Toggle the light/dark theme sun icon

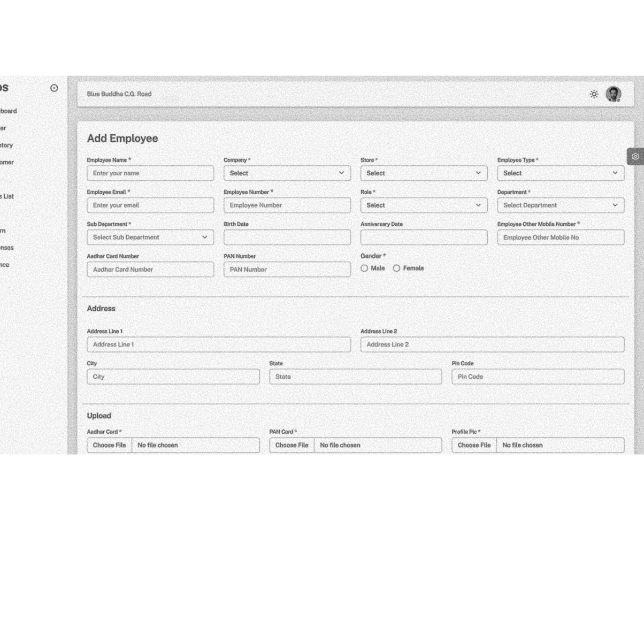tap(594, 94)
